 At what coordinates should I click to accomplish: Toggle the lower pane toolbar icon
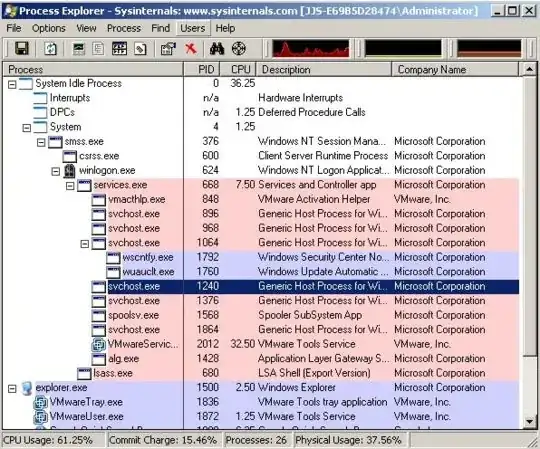[120, 49]
